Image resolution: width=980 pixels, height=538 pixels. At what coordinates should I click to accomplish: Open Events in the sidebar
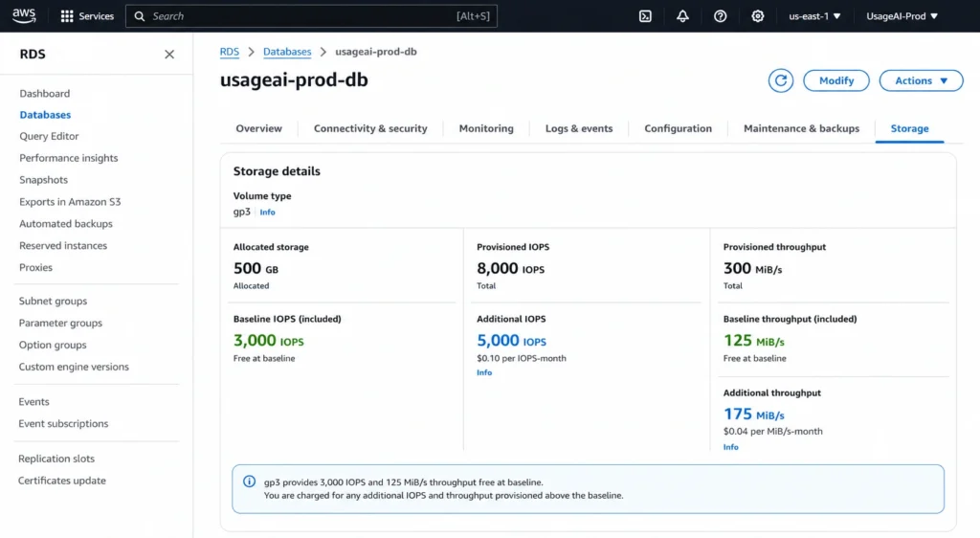click(33, 402)
